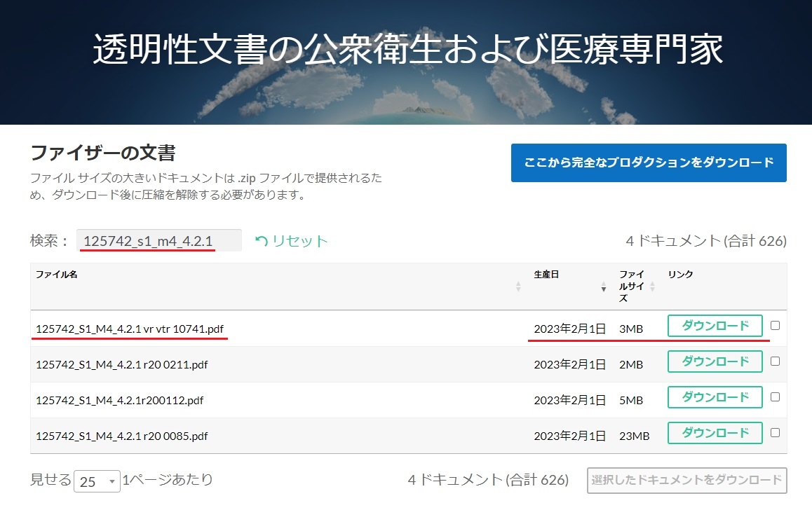Click the reset arrow icon beside リセット
Screen dimensions: 812x510
[262, 241]
